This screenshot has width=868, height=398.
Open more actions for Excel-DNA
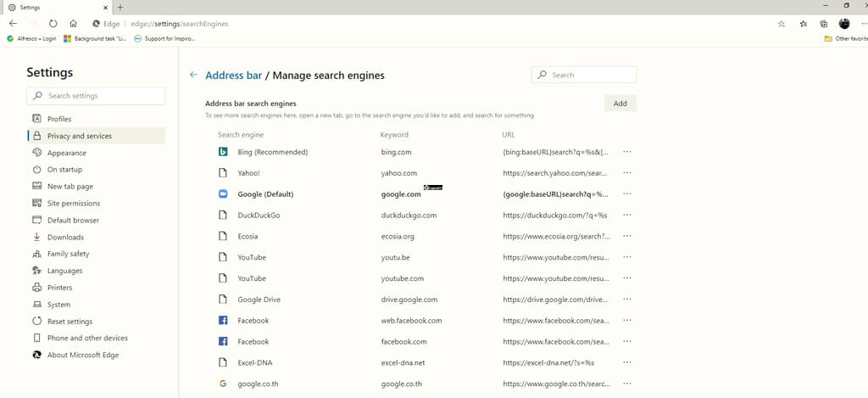(626, 362)
